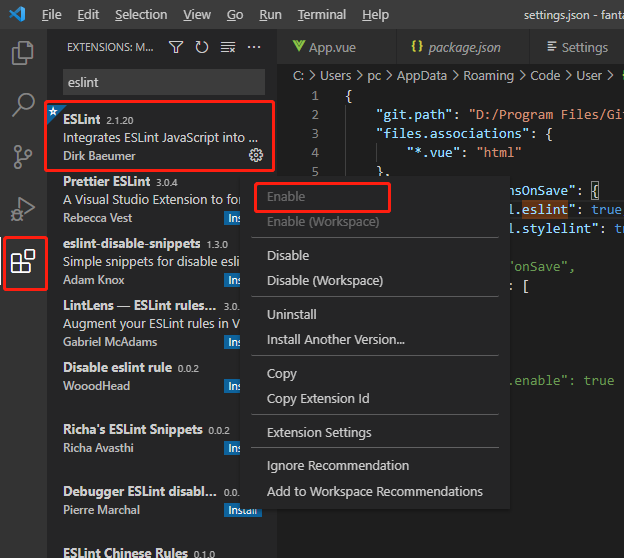Switch to the package.json tab
The width and height of the screenshot is (624, 558).
pyautogui.click(x=463, y=47)
